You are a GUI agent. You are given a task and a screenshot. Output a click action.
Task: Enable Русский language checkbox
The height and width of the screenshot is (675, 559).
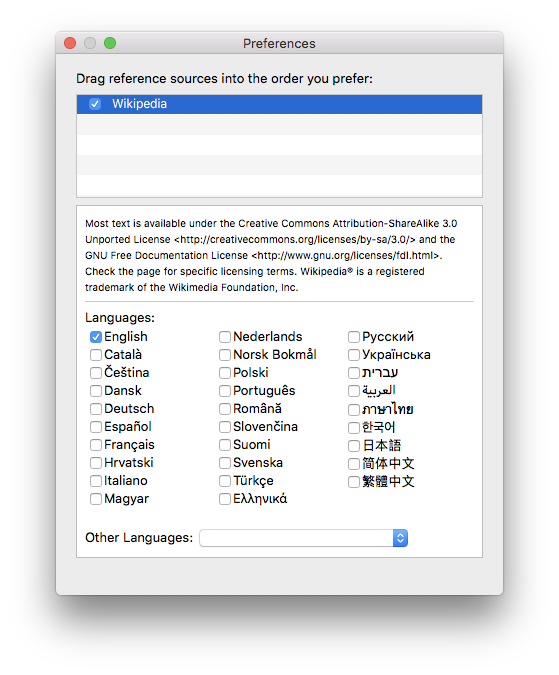tap(354, 337)
